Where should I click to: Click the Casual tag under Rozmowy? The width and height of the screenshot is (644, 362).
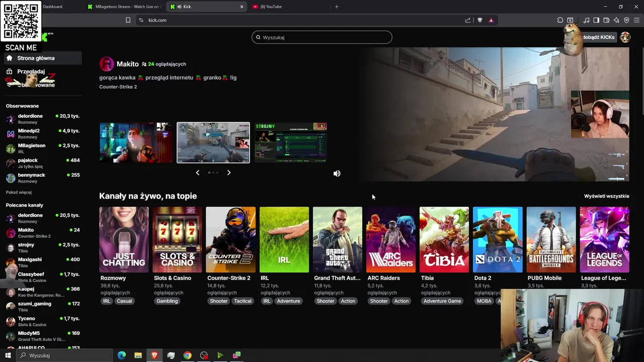coord(124,301)
